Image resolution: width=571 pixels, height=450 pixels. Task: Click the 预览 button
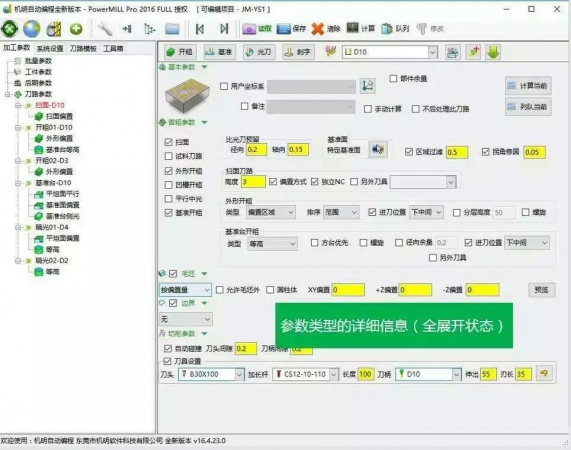point(542,290)
